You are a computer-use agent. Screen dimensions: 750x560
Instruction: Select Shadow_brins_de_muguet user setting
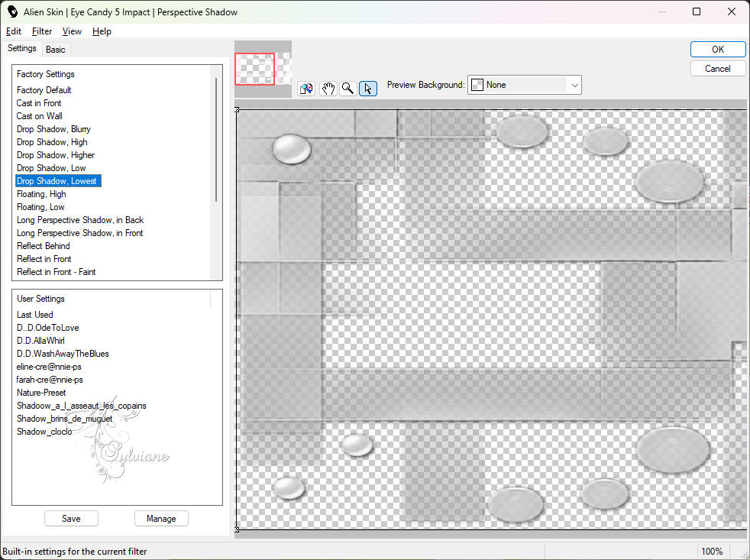65,419
